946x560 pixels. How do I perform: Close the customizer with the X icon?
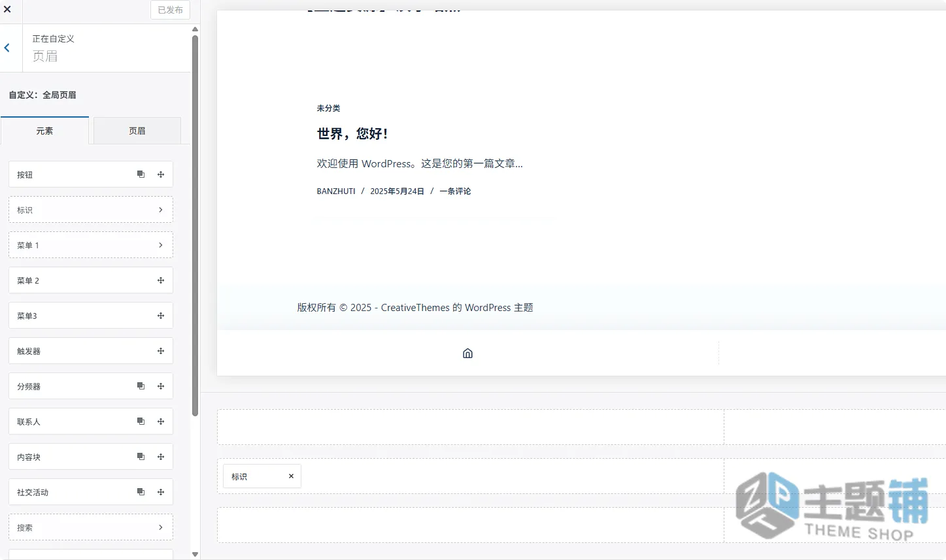[x=7, y=9]
